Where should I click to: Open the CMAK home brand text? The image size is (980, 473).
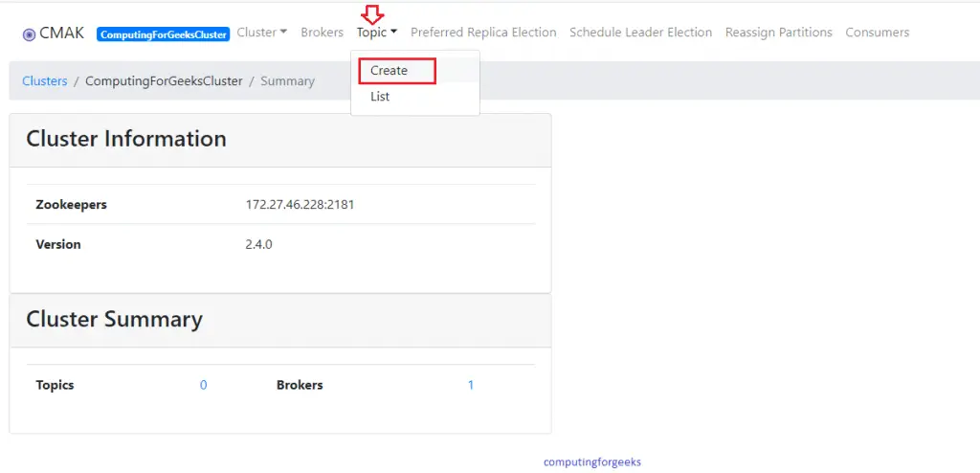tap(61, 34)
